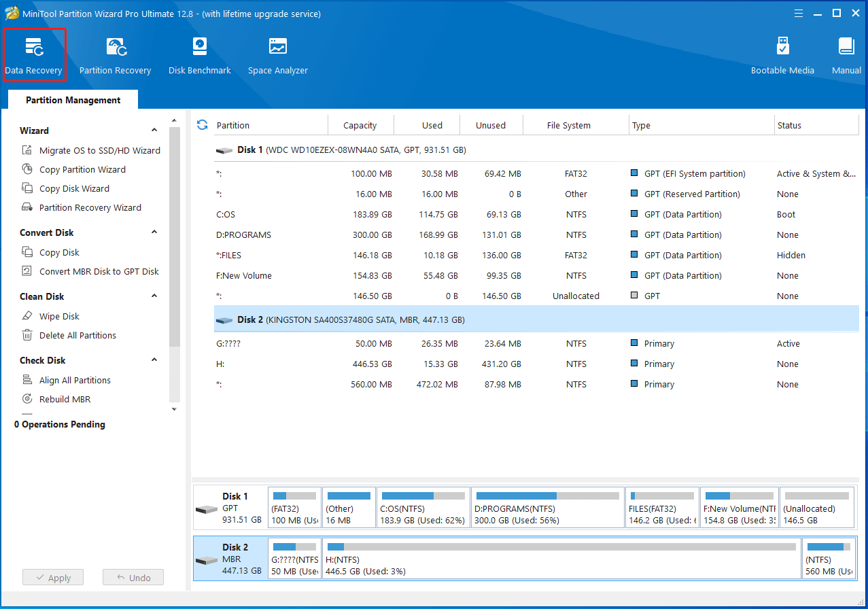Screen dimensions: 868x609
Task: Collapse the Wizard section
Action: click(x=154, y=130)
